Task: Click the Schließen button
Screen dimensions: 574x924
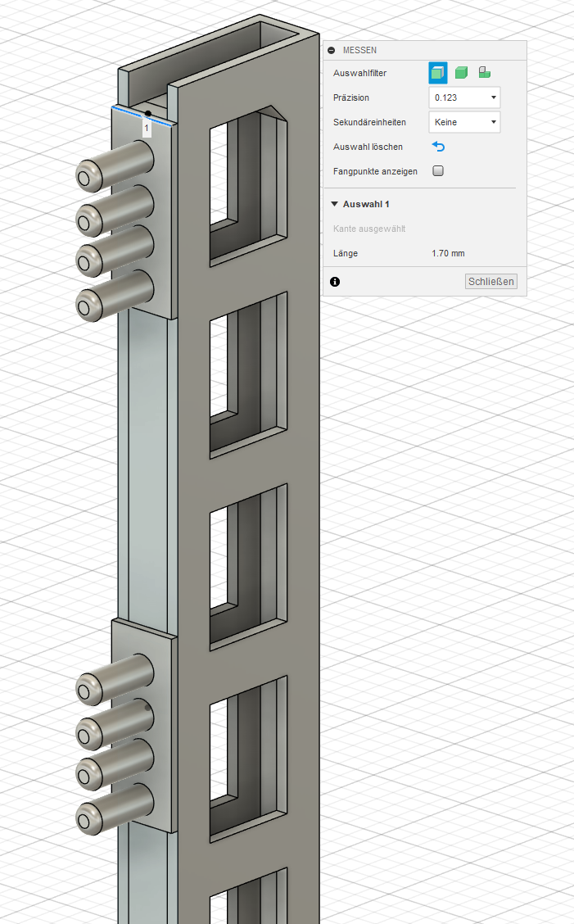Action: tap(491, 282)
